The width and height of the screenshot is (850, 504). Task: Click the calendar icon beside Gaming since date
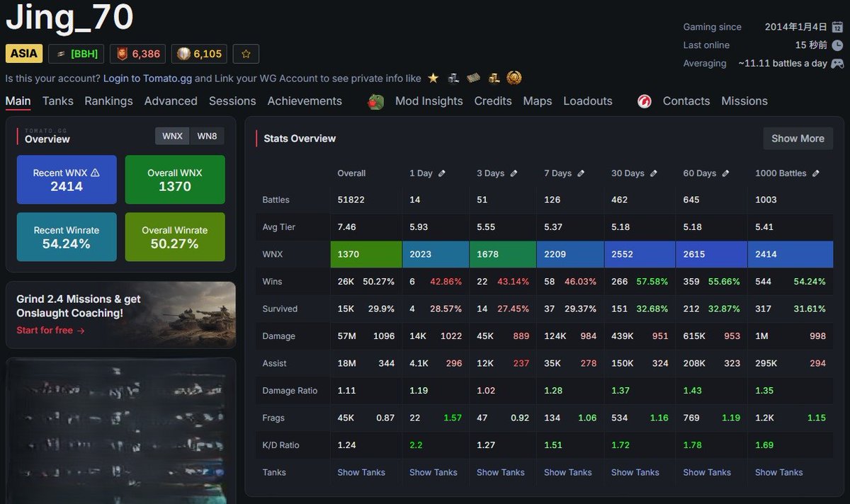(x=837, y=27)
